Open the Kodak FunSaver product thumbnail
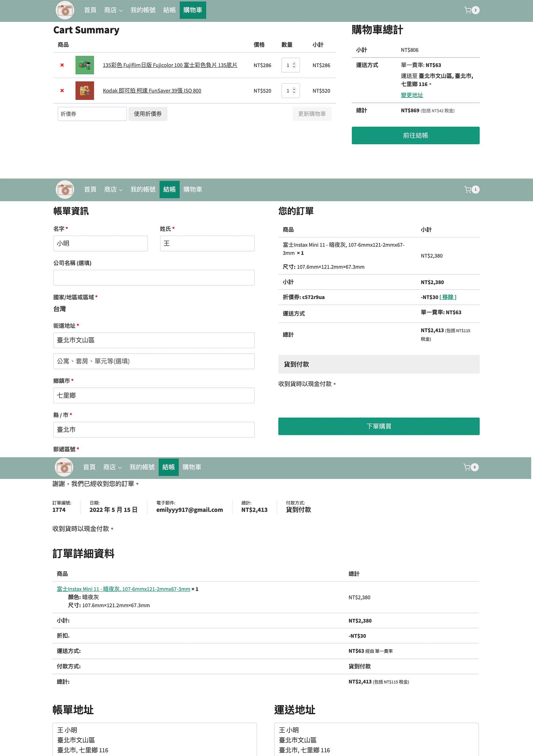Viewport: 533px width, 756px height. point(85,91)
